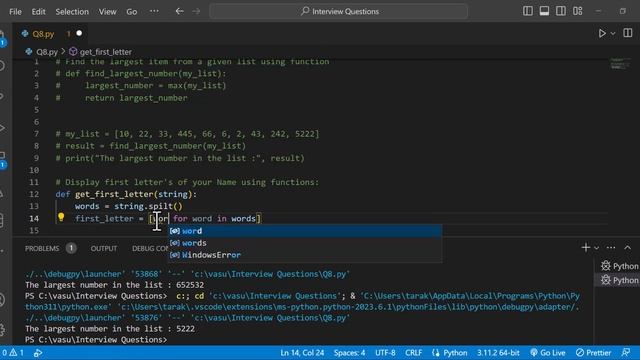
Task: Click terminal text 'The largest number in the list : 5222'
Action: 110,329
